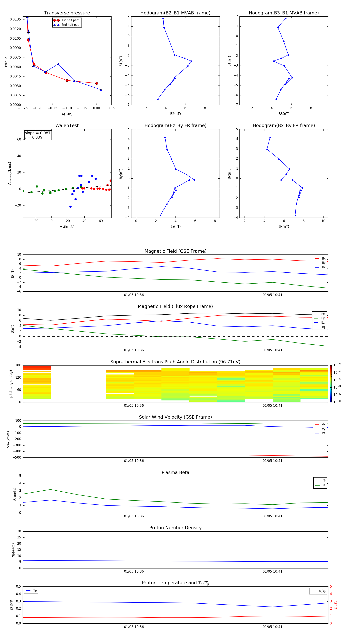Select 'By' in the GSE magnetic field legend
The image size is (351, 644).
[320, 263]
